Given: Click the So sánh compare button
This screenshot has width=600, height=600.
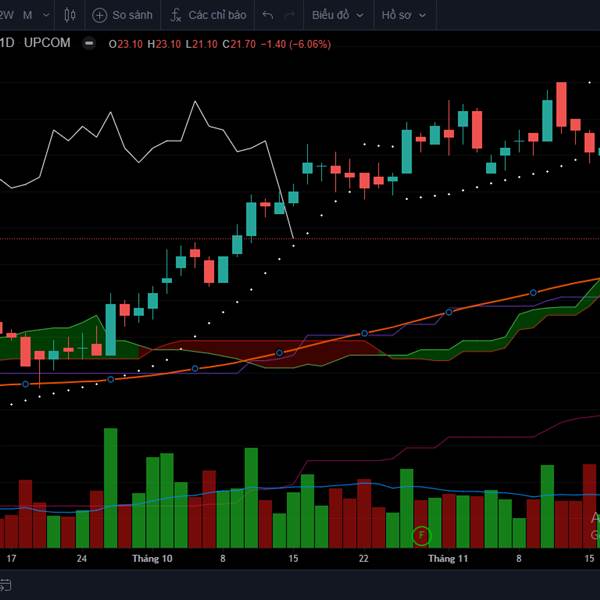Looking at the screenshot, I should pos(122,15).
